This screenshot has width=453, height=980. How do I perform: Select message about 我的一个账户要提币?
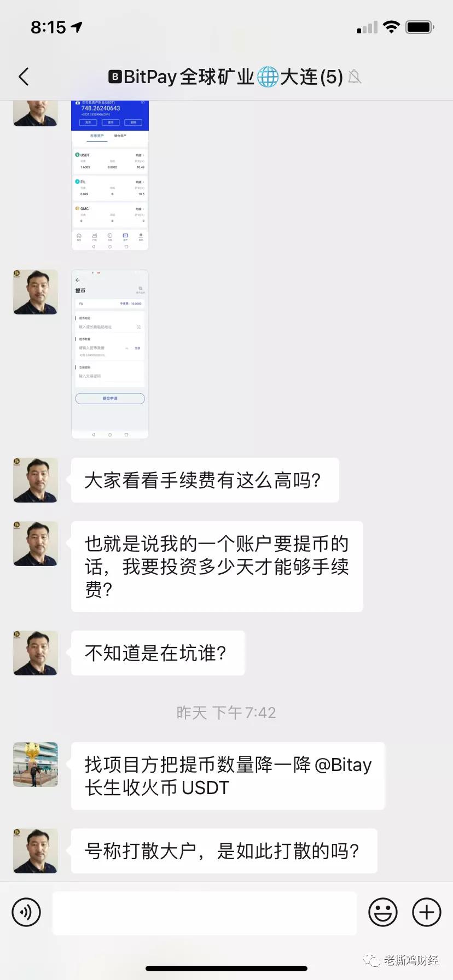click(217, 567)
